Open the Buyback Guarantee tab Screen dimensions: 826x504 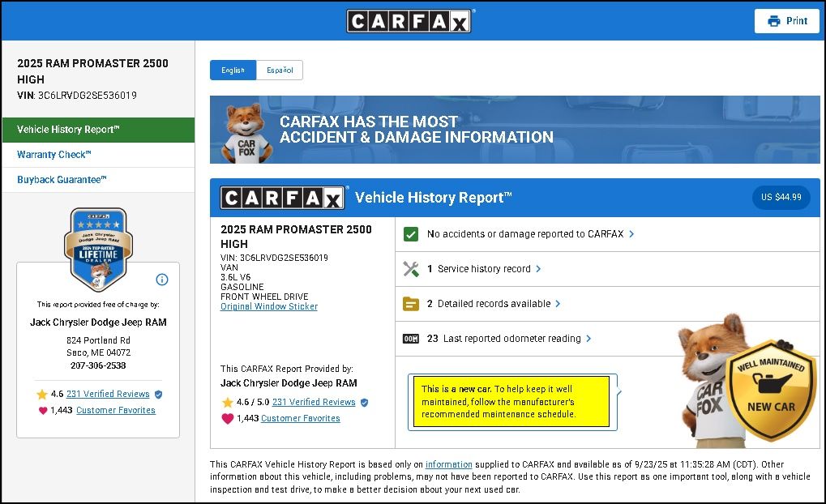pos(62,180)
